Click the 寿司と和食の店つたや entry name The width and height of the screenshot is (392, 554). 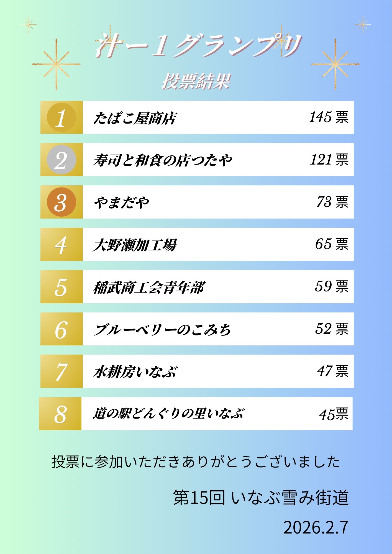click(x=163, y=160)
